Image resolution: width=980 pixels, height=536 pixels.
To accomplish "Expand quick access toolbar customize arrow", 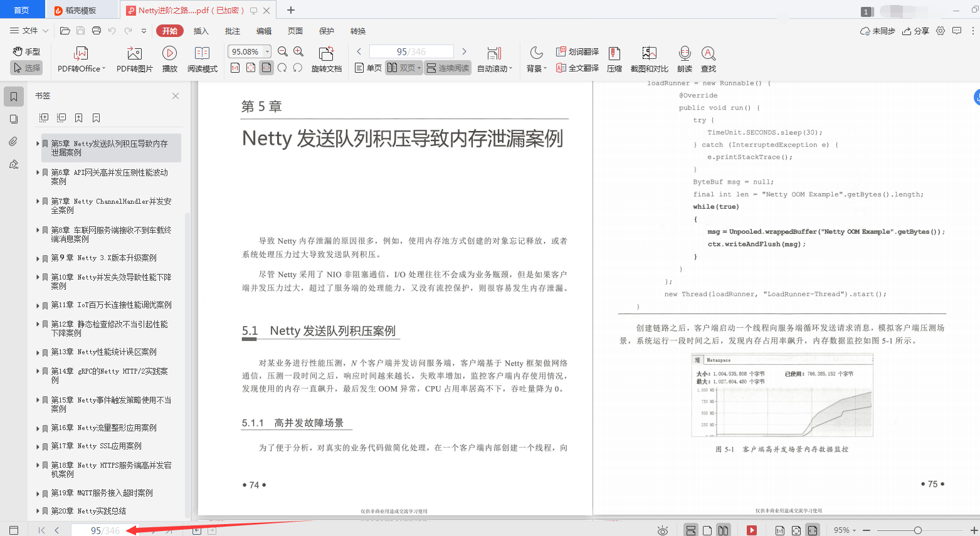I will (144, 31).
